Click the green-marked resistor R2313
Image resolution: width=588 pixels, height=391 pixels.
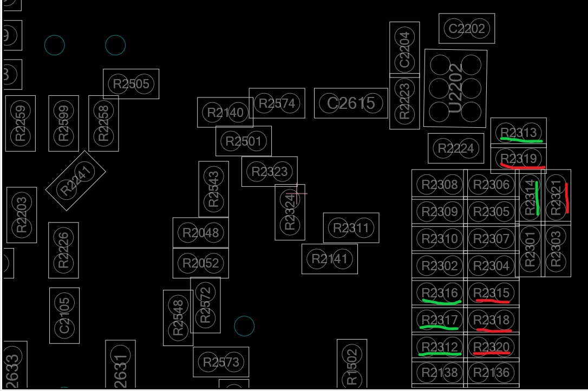coord(518,132)
